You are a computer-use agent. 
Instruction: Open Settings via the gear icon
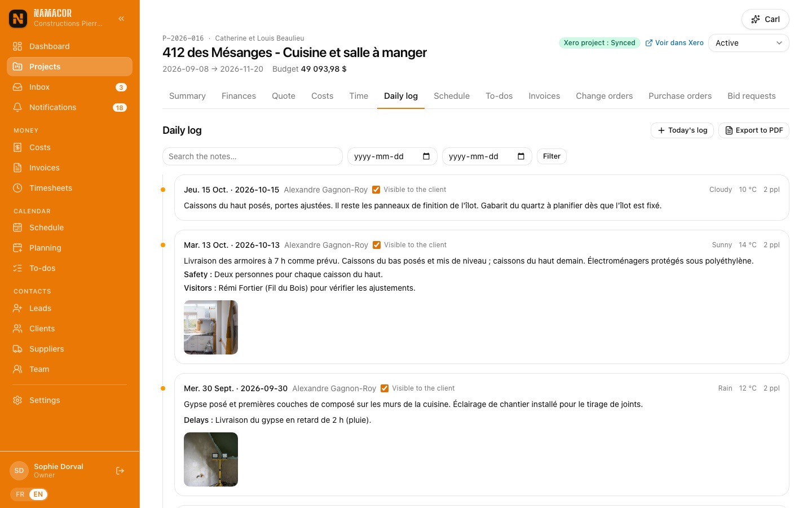(17, 400)
